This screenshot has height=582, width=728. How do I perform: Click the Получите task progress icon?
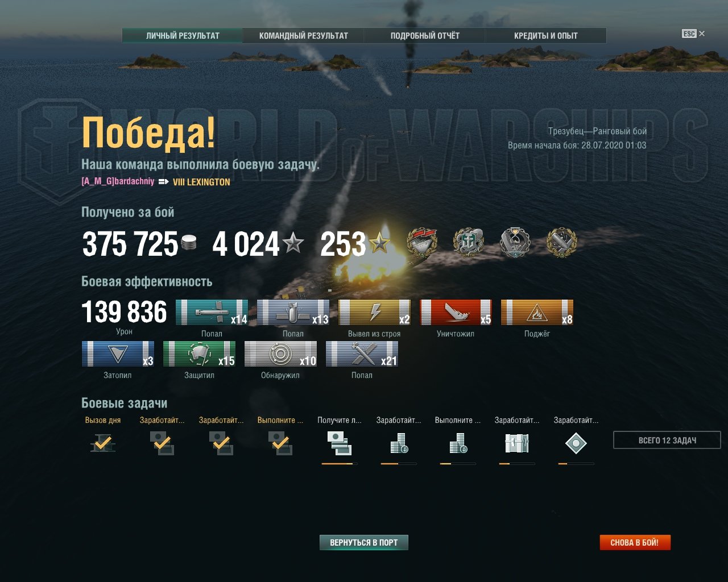tap(339, 443)
